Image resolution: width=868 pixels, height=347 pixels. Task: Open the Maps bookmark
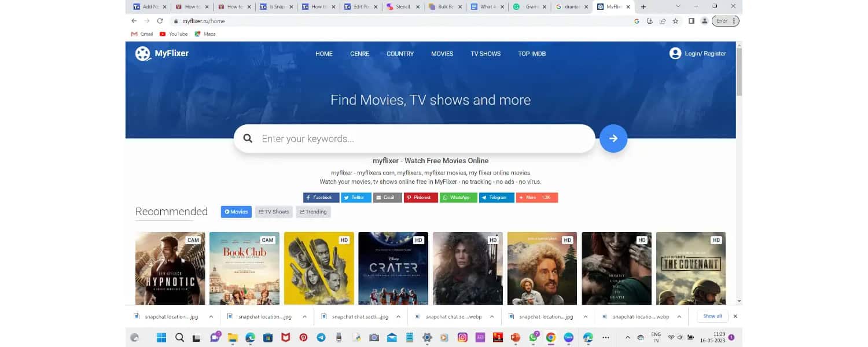(205, 34)
